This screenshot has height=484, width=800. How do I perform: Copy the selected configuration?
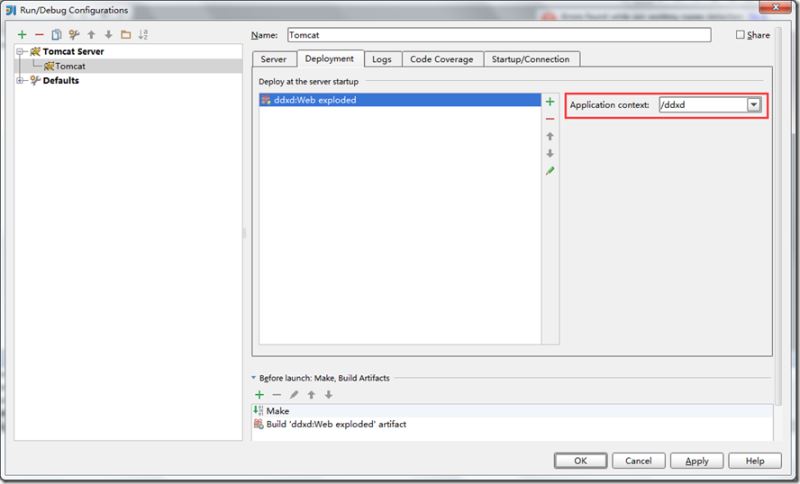click(x=57, y=35)
